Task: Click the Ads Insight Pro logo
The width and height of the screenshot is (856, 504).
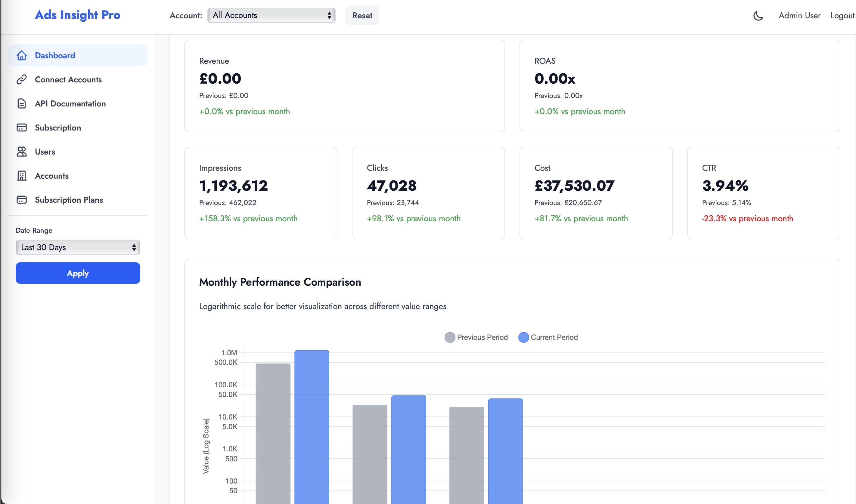Action: (77, 15)
